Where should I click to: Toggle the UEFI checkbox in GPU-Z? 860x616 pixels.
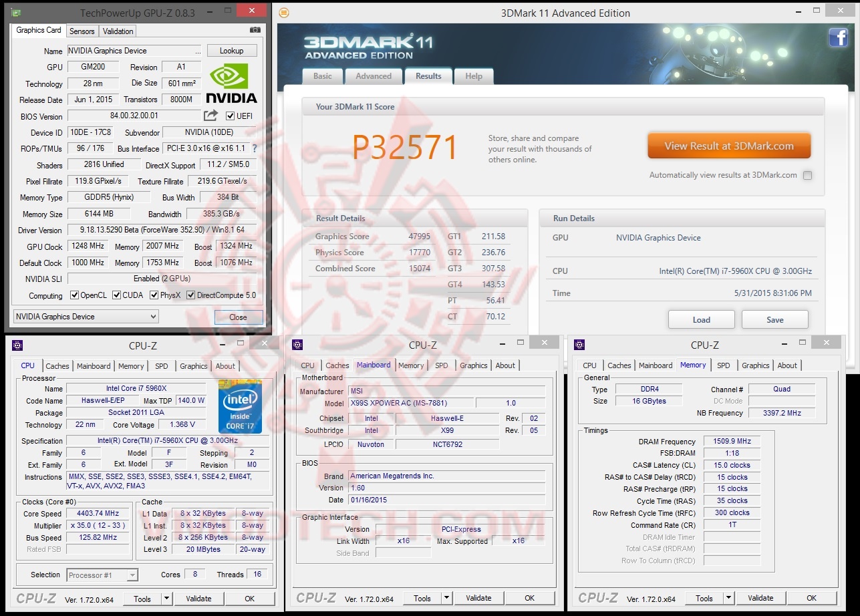[231, 116]
